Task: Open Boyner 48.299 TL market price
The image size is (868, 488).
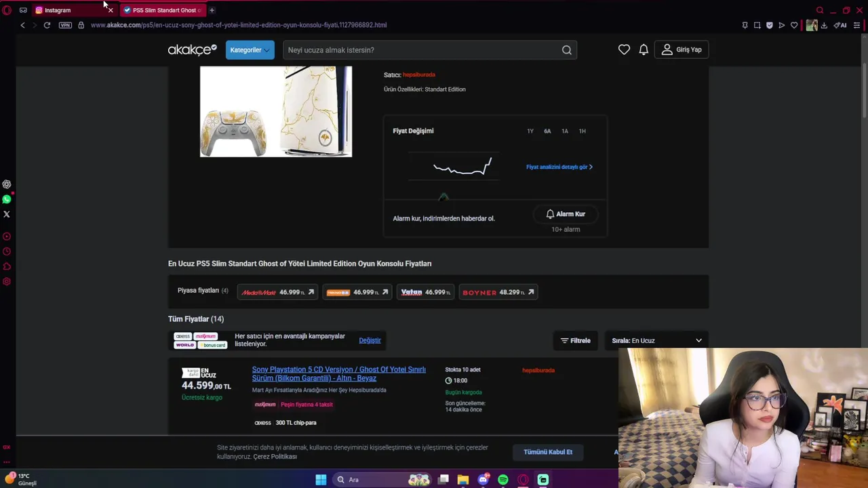Action: [x=498, y=292]
